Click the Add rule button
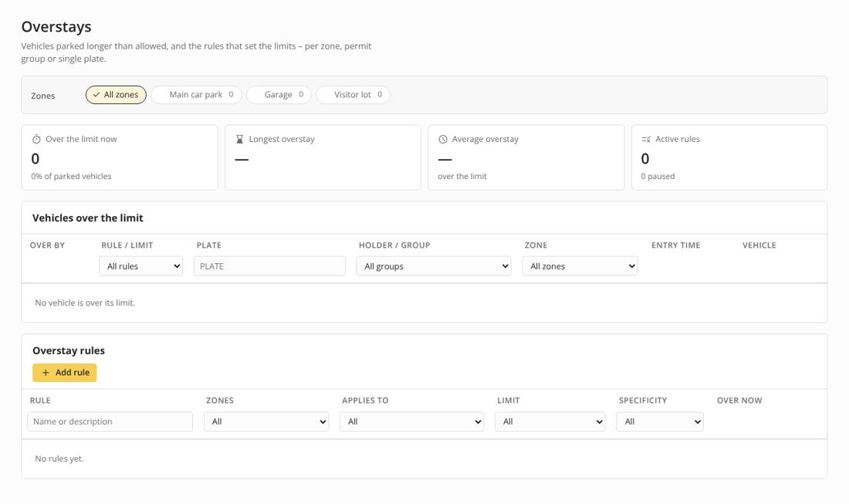 tap(64, 373)
